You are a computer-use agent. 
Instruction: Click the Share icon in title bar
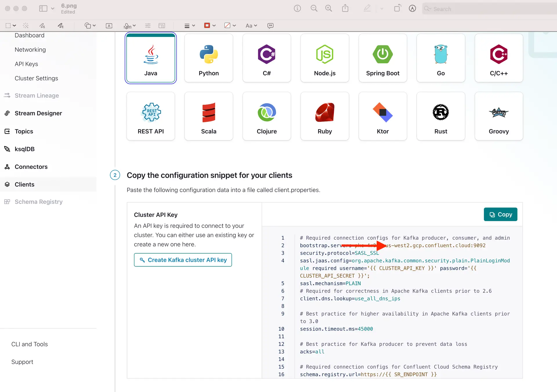(x=345, y=8)
